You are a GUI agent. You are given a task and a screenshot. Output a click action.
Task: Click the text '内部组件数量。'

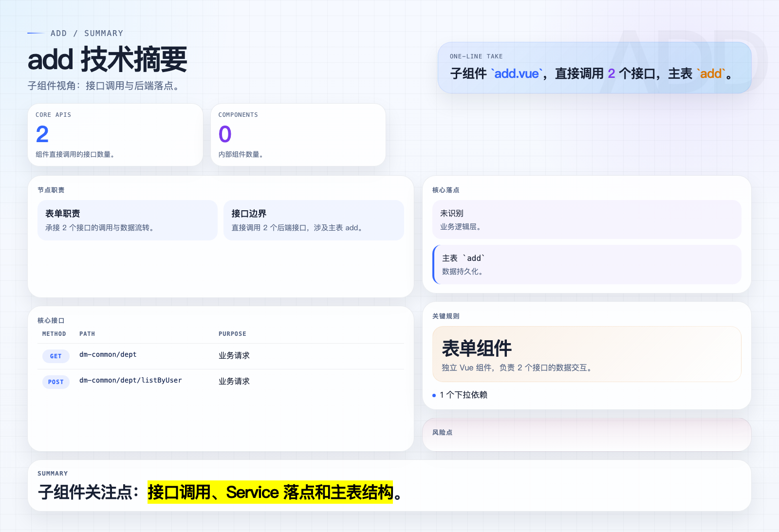(x=242, y=154)
